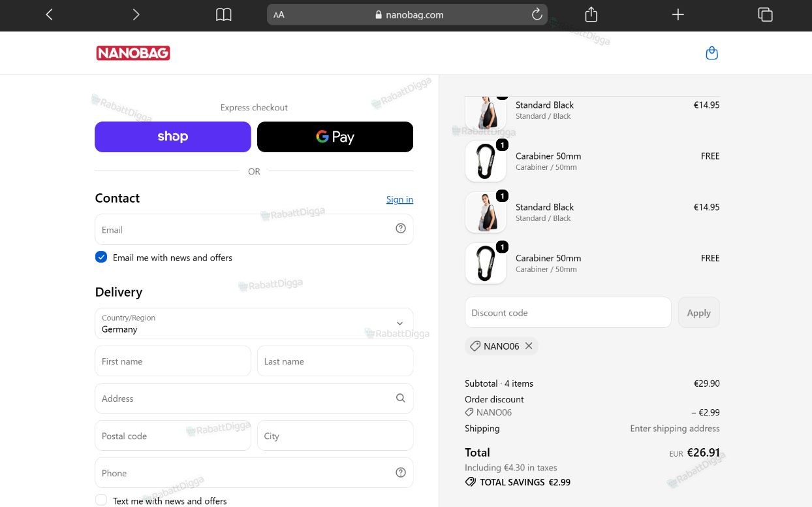Go back using browser back arrow

click(49, 14)
